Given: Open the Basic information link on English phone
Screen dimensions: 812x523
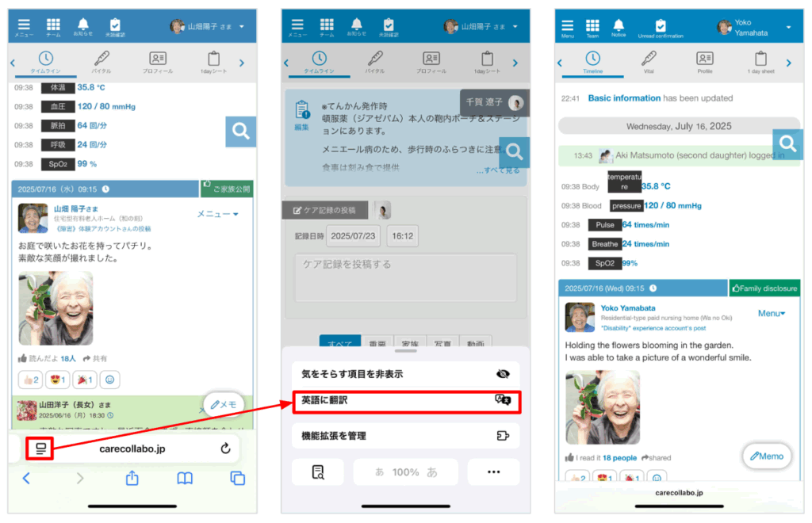Looking at the screenshot, I should pos(624,97).
